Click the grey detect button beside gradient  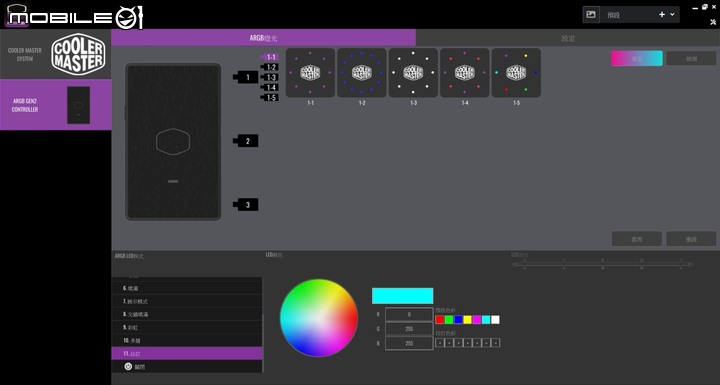tap(691, 58)
